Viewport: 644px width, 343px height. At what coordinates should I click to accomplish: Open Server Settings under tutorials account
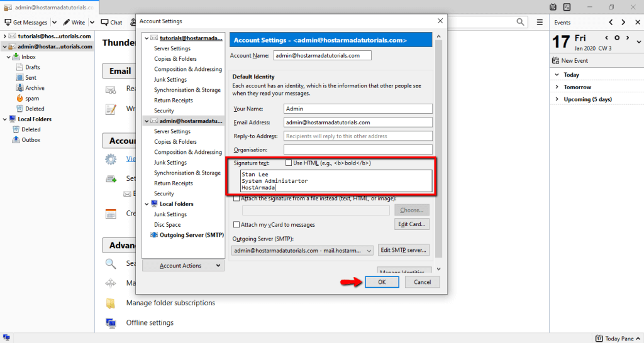[x=172, y=48]
